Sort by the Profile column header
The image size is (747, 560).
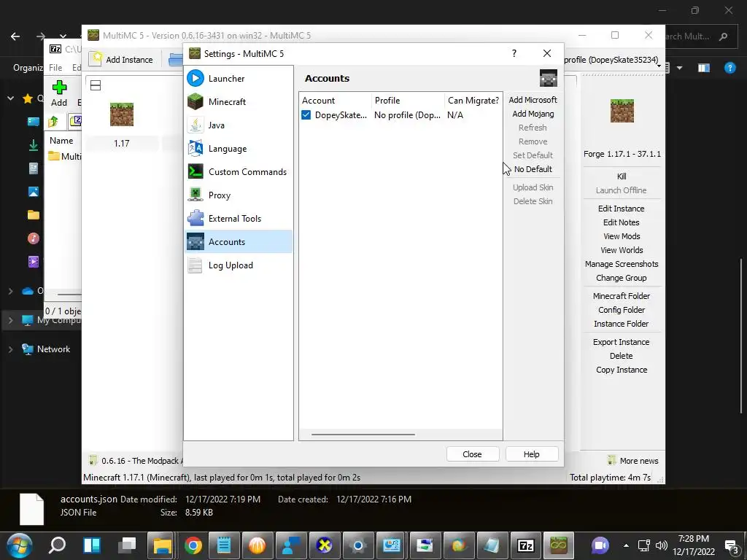click(x=408, y=101)
